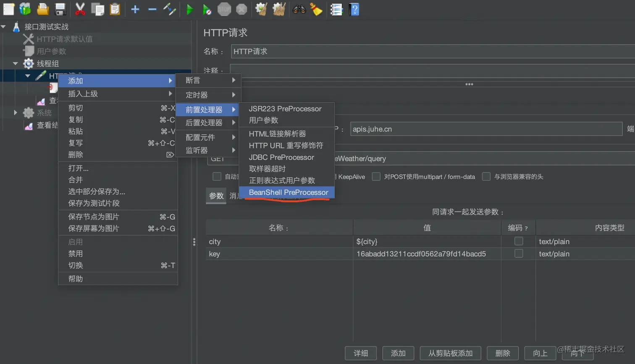Click the Paste clipboard toolbar icon
635x364 pixels.
pyautogui.click(x=115, y=9)
